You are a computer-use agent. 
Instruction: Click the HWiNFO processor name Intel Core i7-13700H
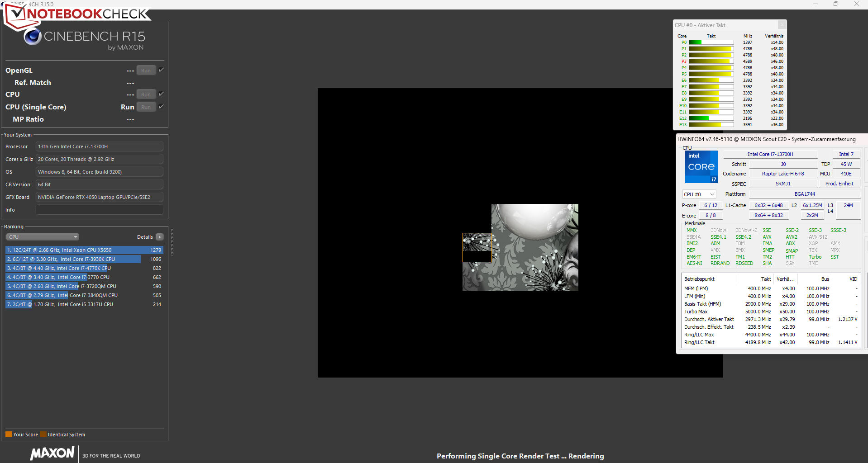click(770, 154)
